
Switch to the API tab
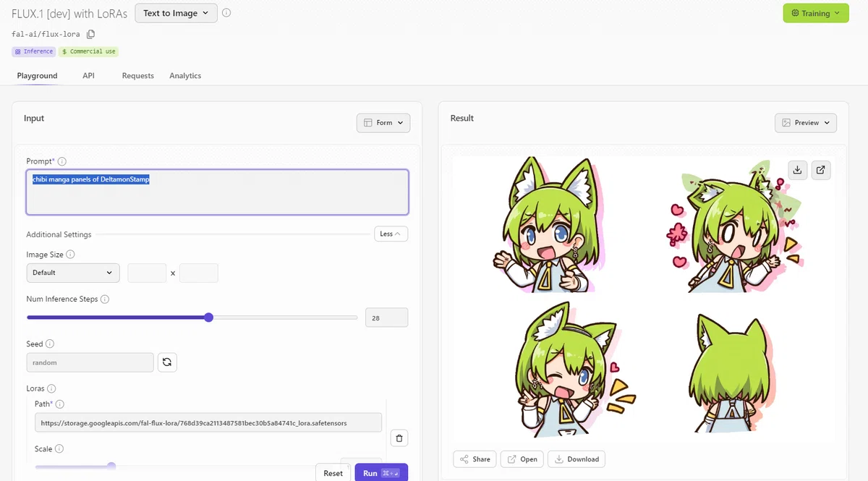pyautogui.click(x=88, y=76)
